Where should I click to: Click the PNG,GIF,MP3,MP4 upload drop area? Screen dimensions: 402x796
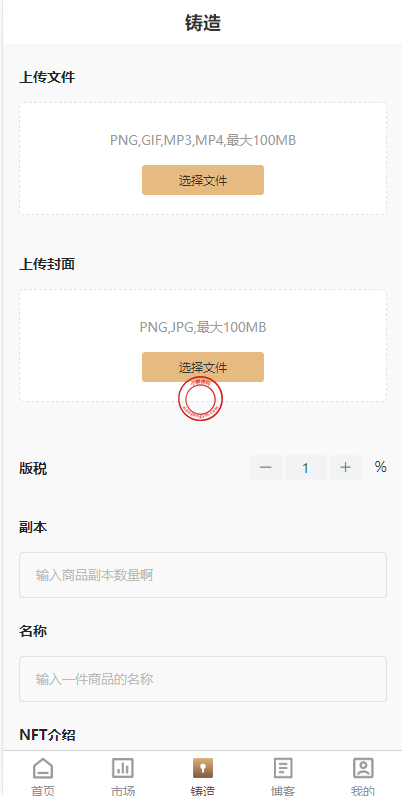(x=203, y=158)
